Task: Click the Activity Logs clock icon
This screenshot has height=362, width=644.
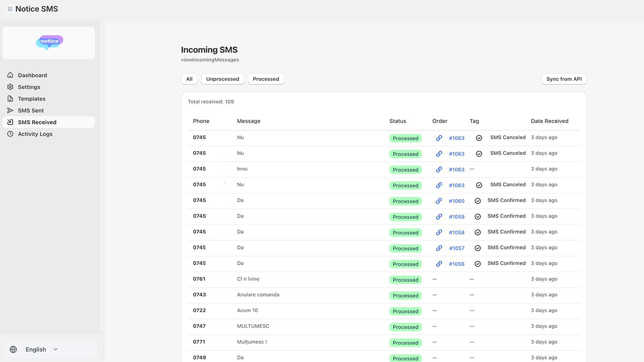Action: [x=10, y=134]
